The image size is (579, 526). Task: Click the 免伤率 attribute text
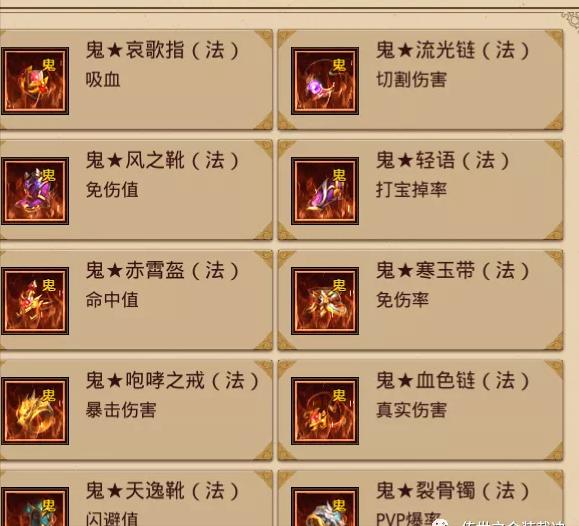(402, 300)
